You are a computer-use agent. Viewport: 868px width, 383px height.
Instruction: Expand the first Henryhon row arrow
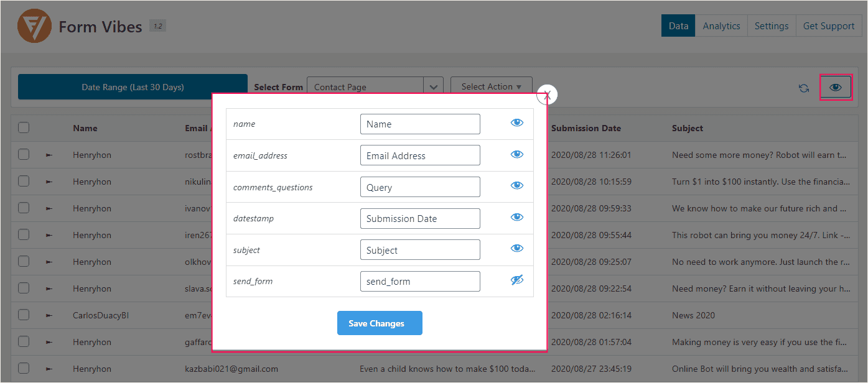point(49,155)
